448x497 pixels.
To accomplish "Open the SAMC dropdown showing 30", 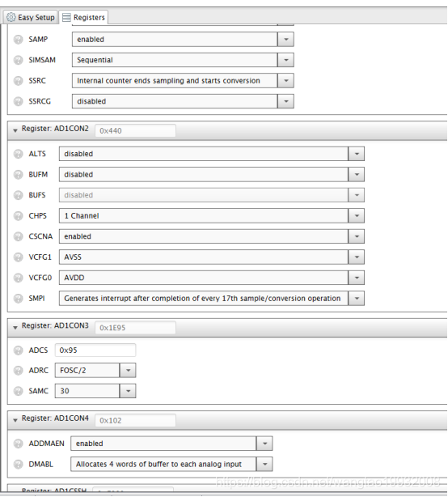I will click(95, 391).
